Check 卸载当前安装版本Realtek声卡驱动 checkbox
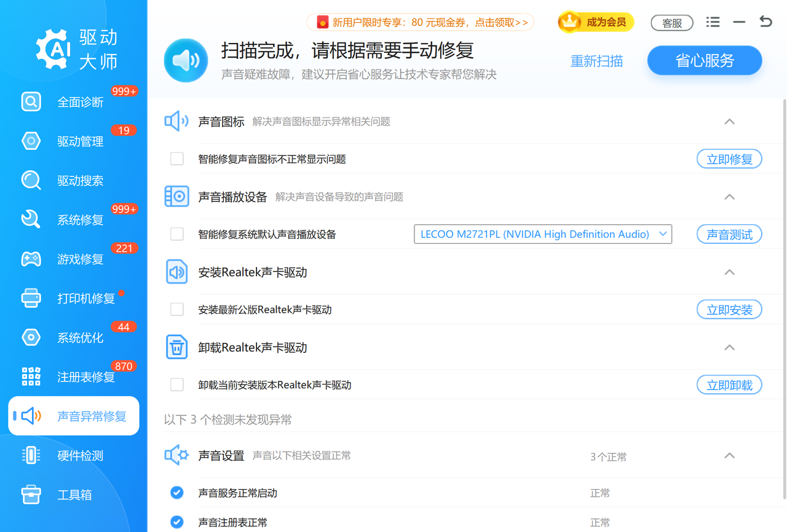This screenshot has width=787, height=532. coord(177,385)
